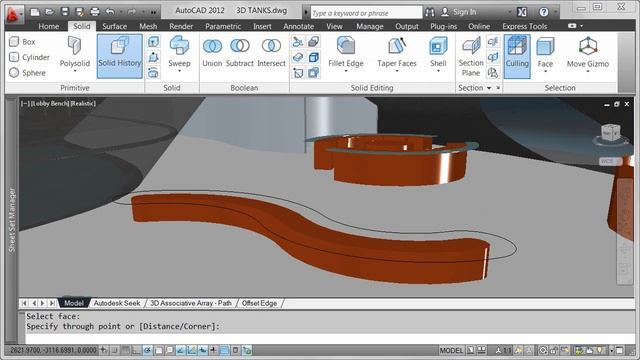Click the Intersect boolean tool

pos(271,52)
